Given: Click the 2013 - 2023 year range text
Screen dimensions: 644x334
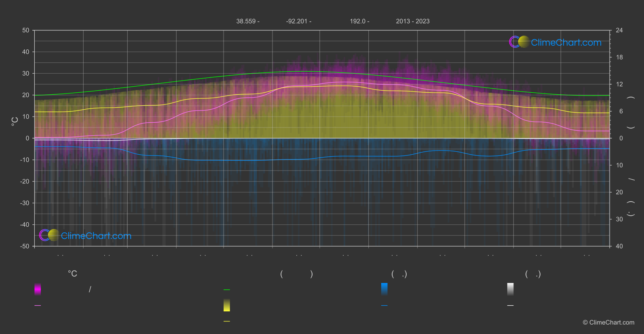Looking at the screenshot, I should 412,21.
